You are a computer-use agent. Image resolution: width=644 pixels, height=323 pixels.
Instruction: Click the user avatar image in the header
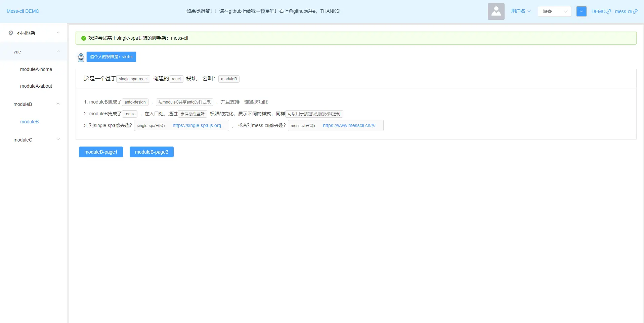coord(496,11)
